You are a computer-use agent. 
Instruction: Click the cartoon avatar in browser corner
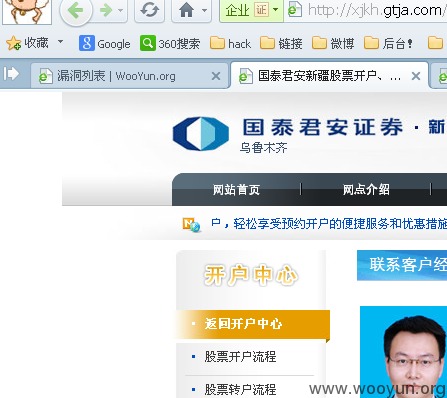click(26, 11)
